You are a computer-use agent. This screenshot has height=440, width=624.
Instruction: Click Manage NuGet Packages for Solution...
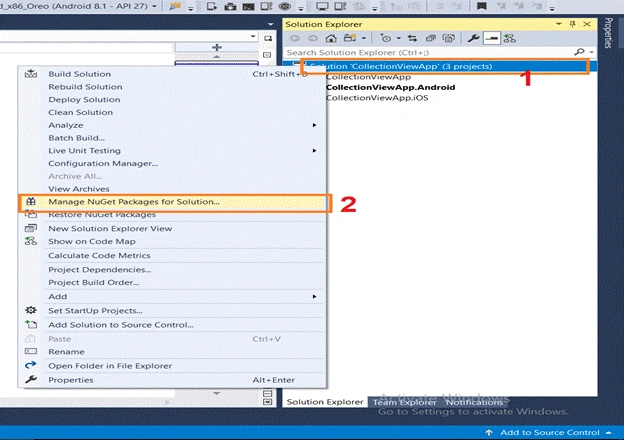click(x=175, y=202)
